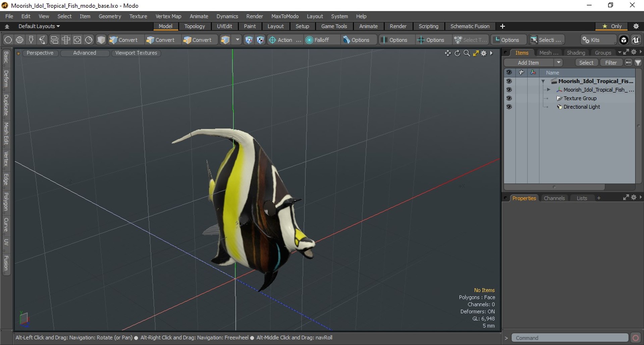Click the globe primitive icon in the toolbar

19,40
